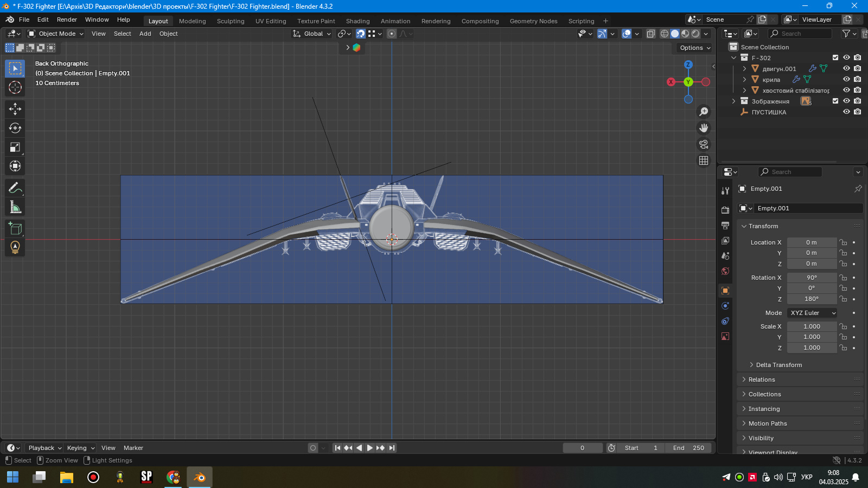Click play animation button
The image size is (868, 488).
(x=370, y=448)
